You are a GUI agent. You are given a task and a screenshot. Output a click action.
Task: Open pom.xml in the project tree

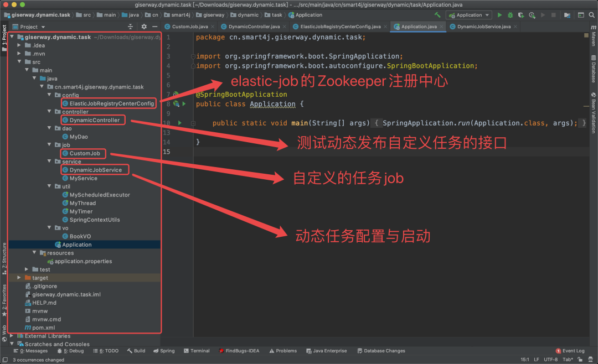(x=40, y=327)
